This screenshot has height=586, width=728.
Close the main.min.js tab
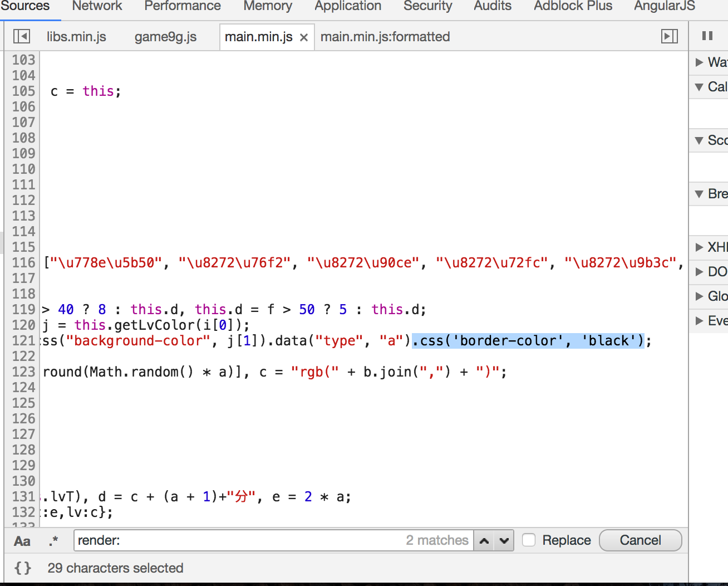304,37
